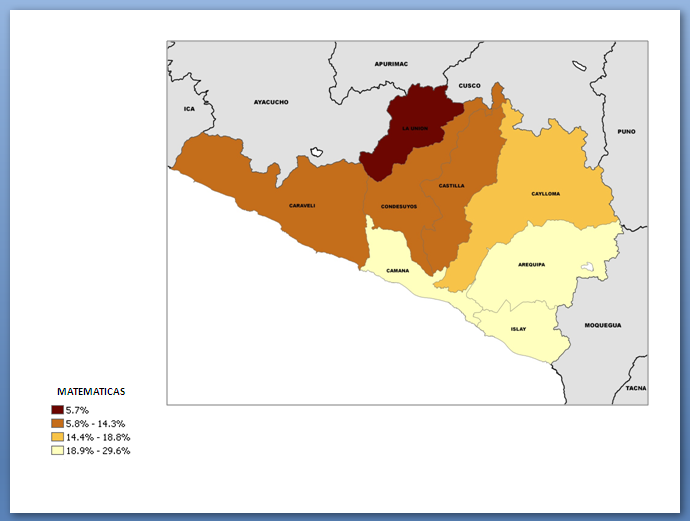Click the AYACUCHO neighboring region label
Image resolution: width=690 pixels, height=521 pixels.
click(x=271, y=102)
